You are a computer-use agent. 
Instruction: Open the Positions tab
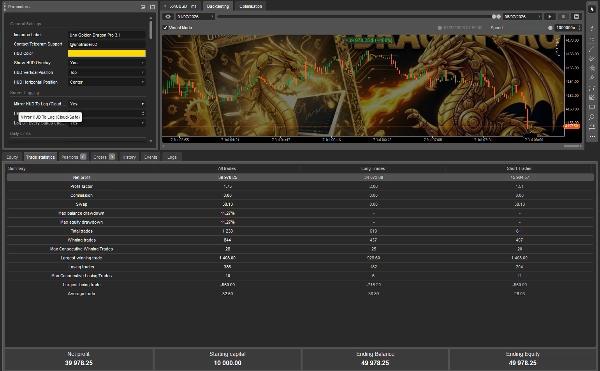[x=73, y=157]
